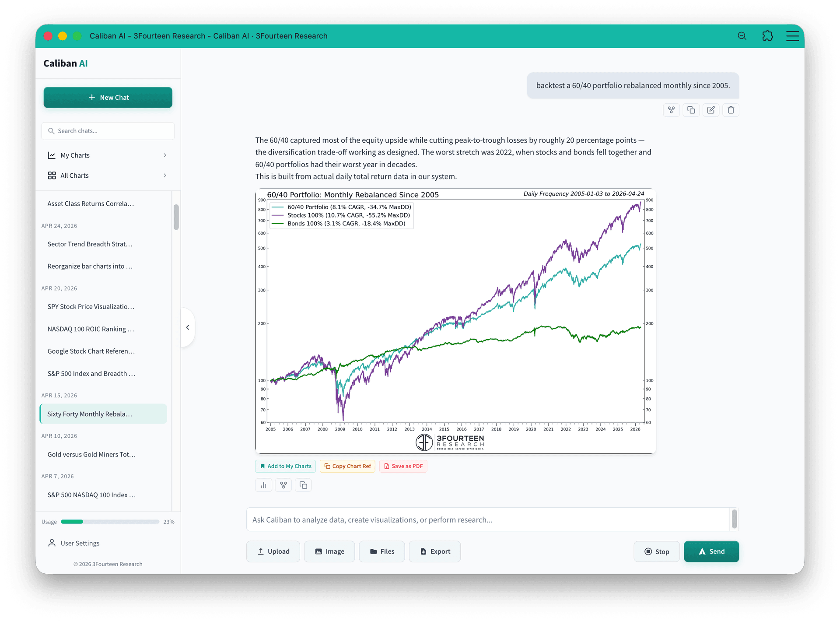840x621 pixels.
Task: Edit the user message
Action: pyautogui.click(x=711, y=110)
